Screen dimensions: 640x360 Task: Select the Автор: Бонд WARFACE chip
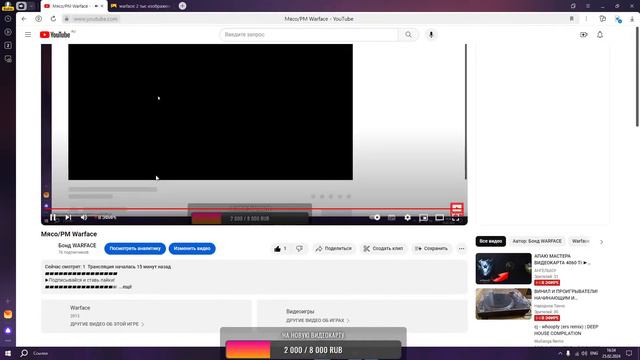537,241
